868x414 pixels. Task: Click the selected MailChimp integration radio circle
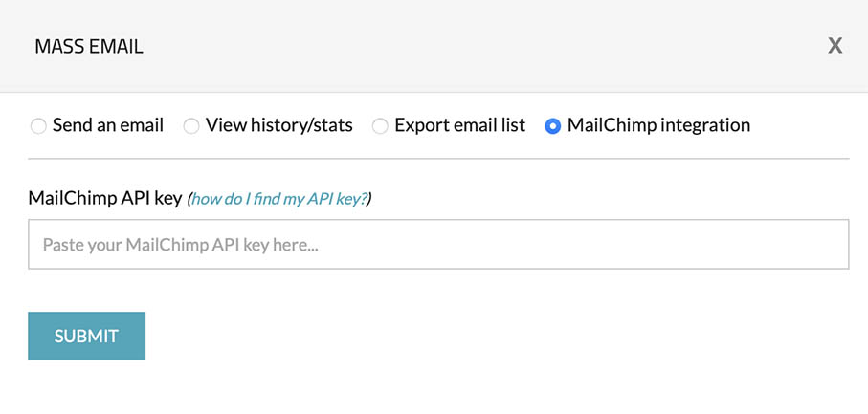pos(552,126)
